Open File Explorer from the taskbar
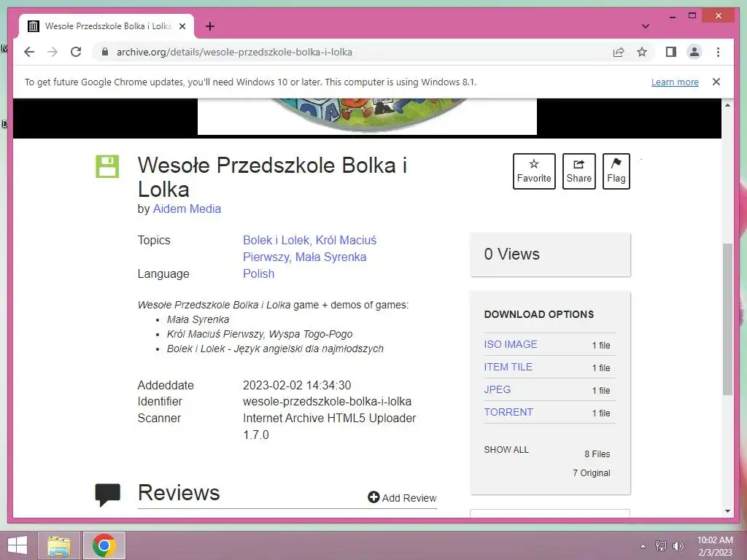 [59, 545]
